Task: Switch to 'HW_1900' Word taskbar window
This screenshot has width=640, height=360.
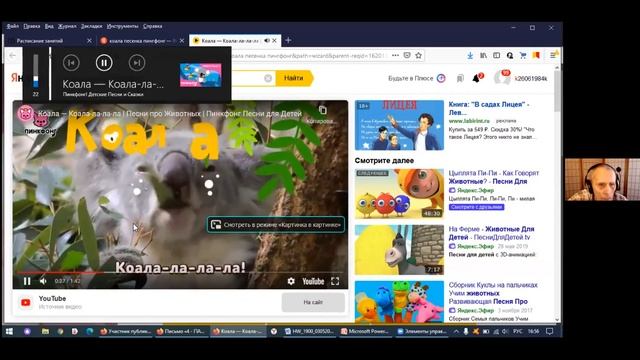Action: tap(309, 331)
